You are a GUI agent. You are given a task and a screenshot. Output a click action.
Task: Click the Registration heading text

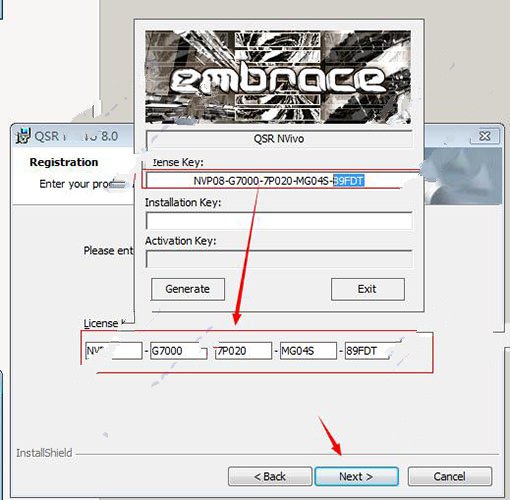click(x=64, y=162)
